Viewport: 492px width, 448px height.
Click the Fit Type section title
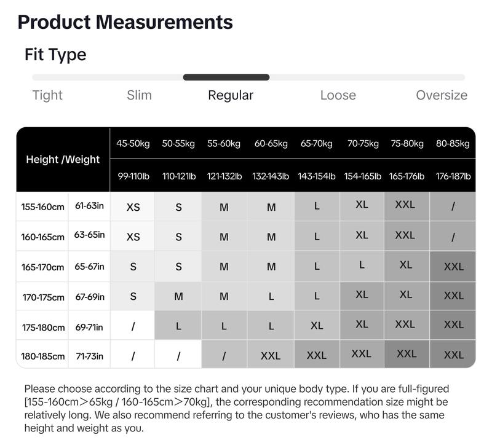[x=55, y=55]
